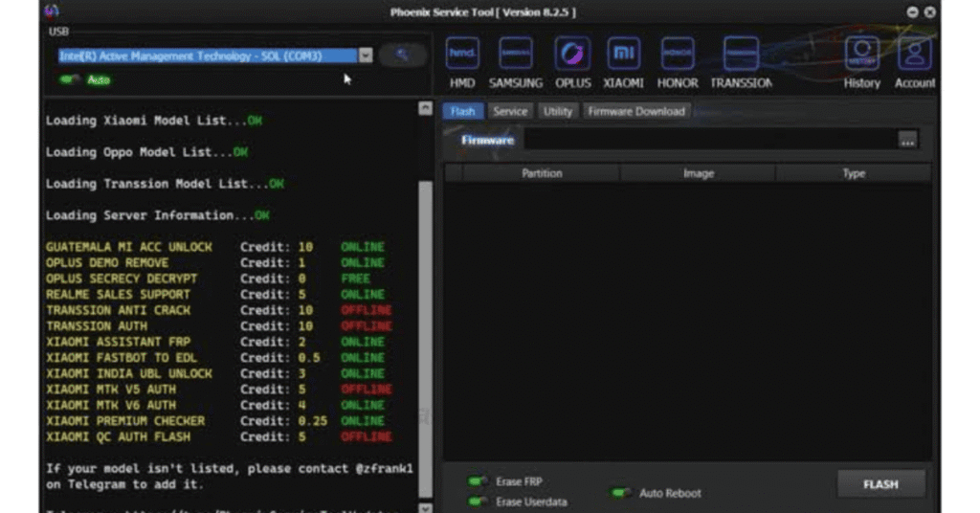Click the Loading Server Information line
Viewport: 980px width, 513px height.
click(x=158, y=215)
